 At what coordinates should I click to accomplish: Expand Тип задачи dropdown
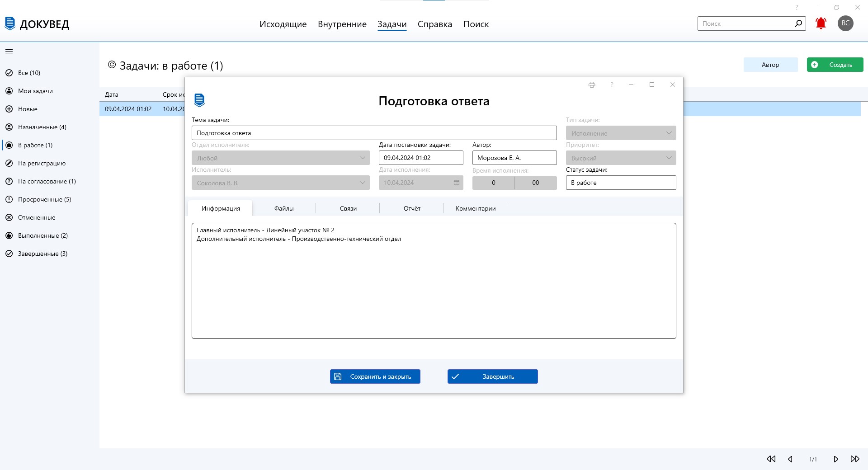click(x=621, y=133)
